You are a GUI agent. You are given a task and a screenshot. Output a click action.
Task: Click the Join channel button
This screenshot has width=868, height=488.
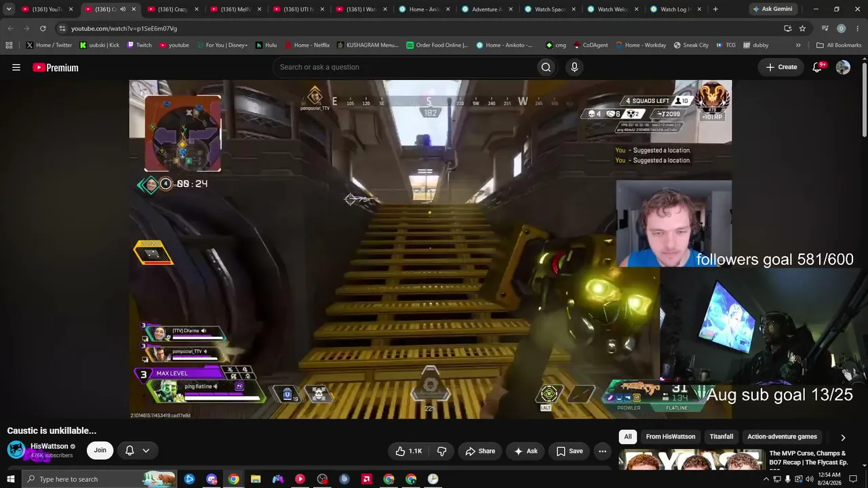[x=100, y=450]
